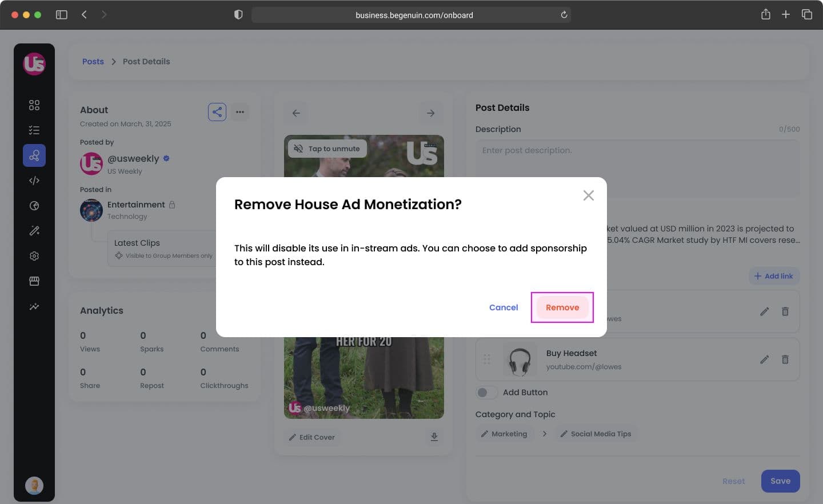The image size is (823, 504).
Task: Open Safari share menu
Action: point(766,15)
